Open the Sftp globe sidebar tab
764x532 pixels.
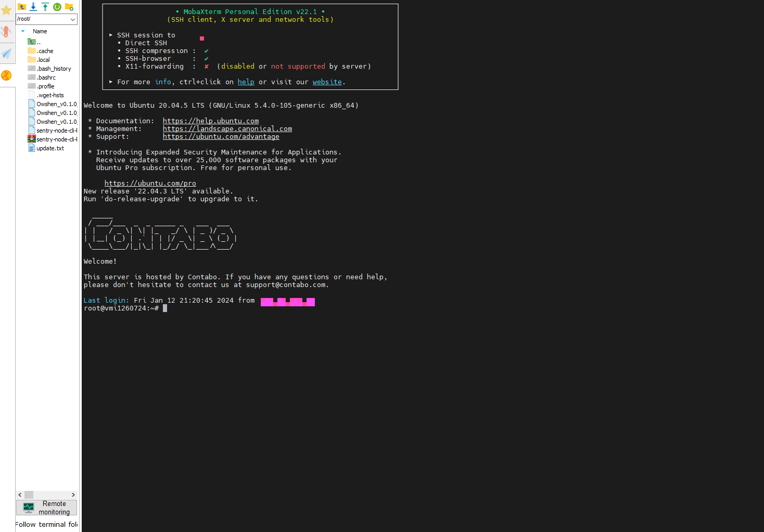pos(6,75)
